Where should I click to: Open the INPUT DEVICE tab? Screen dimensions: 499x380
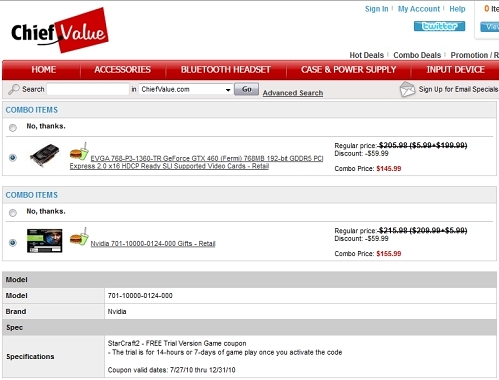point(455,69)
